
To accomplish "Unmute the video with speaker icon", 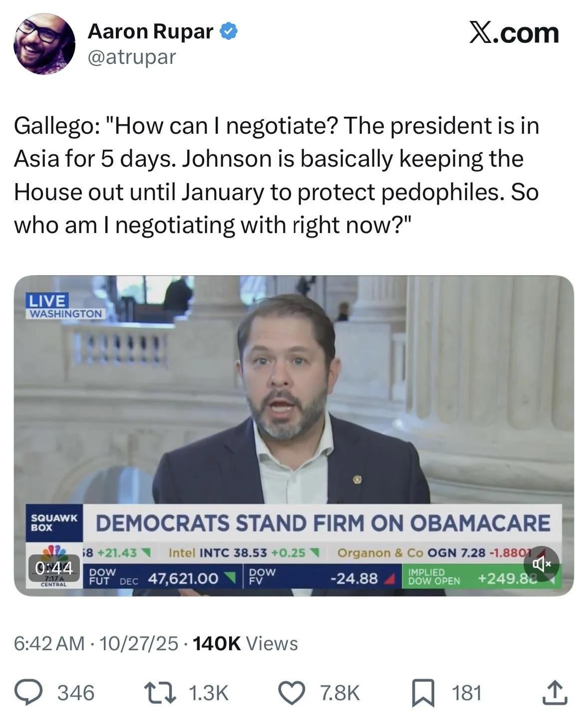I will point(541,564).
